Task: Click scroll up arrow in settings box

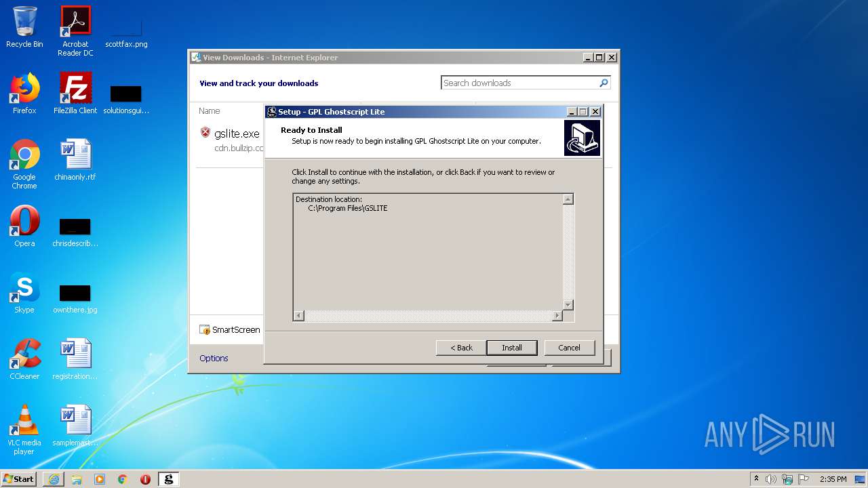Action: tap(568, 199)
